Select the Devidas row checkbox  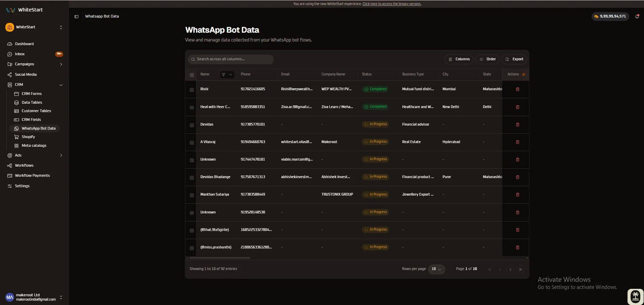coord(192,125)
